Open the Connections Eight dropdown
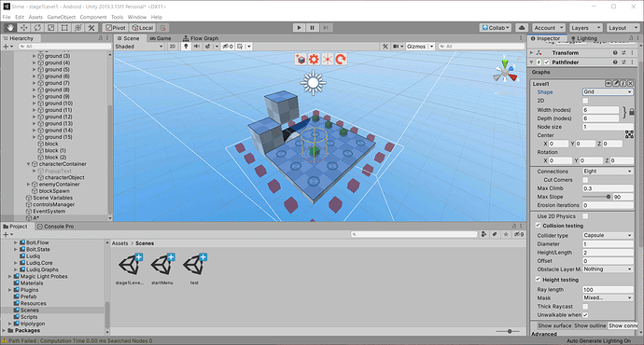 point(608,171)
